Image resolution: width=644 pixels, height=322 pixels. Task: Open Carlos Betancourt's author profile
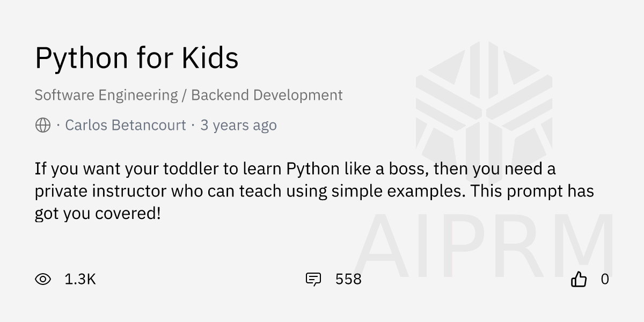click(125, 125)
